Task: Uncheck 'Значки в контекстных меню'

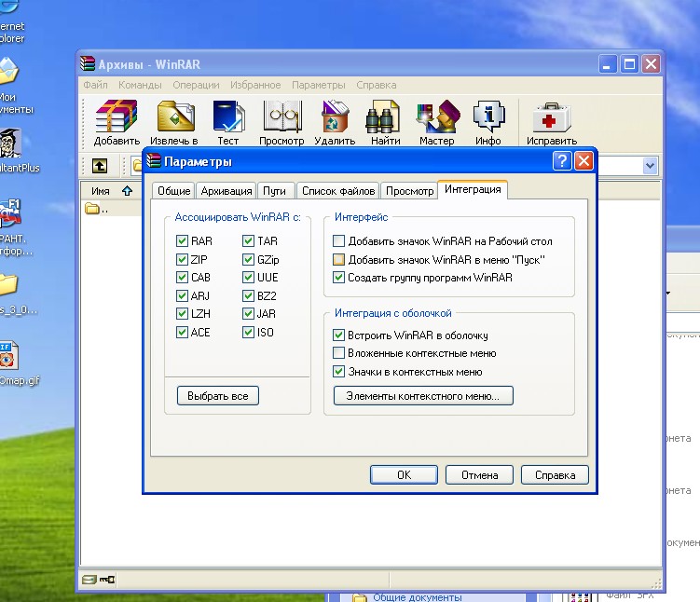Action: pyautogui.click(x=339, y=371)
